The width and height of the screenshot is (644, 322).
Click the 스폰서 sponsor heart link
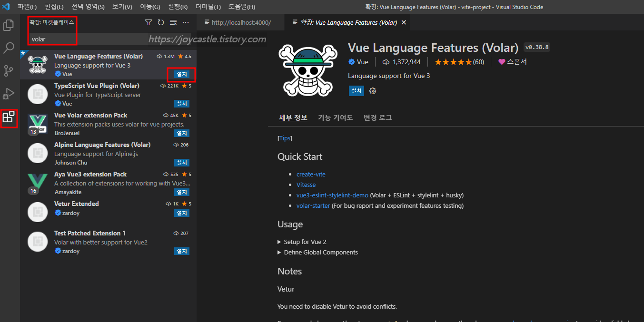(x=513, y=62)
